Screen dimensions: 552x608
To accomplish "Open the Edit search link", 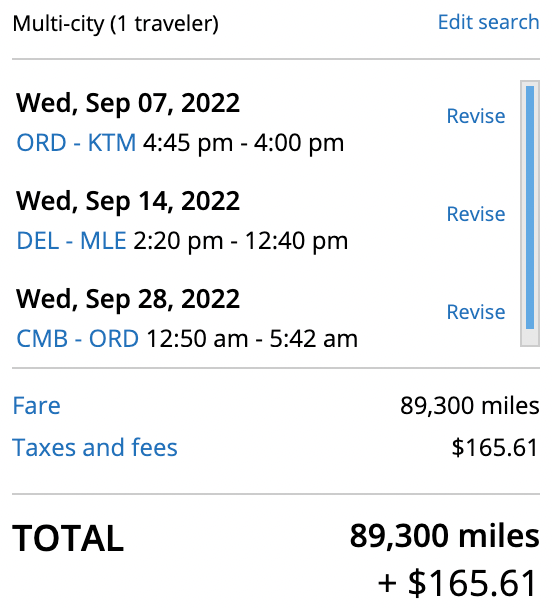I will [x=488, y=22].
